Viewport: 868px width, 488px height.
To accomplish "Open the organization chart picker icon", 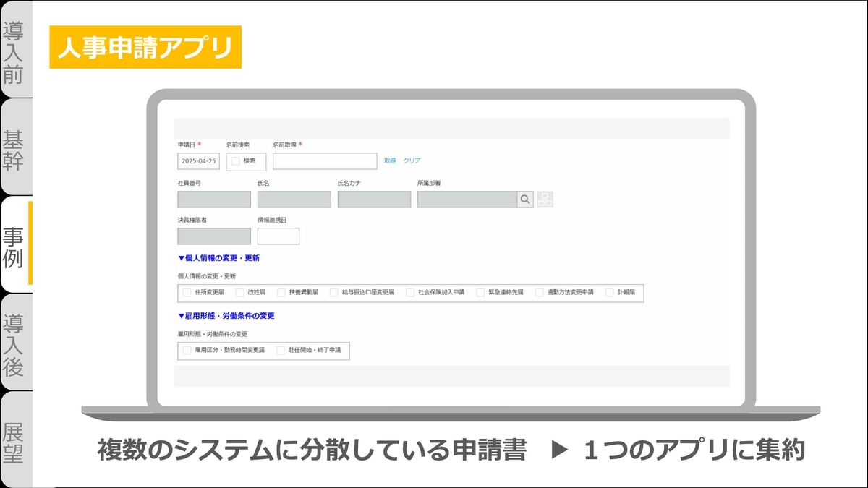I will click(x=545, y=200).
